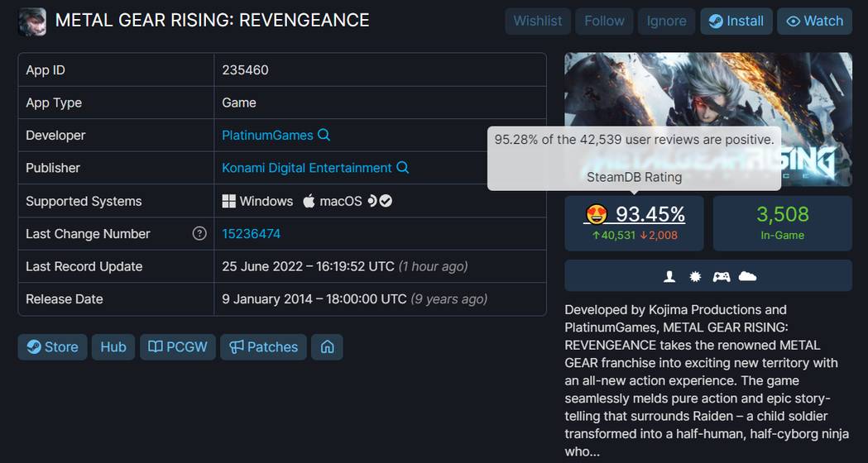
Task: Click the Last Change Number help icon
Action: (x=199, y=234)
